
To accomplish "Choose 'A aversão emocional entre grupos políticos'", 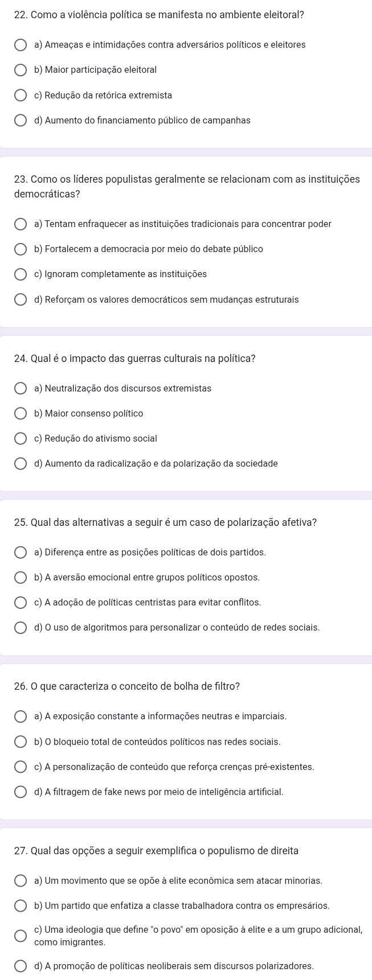I will (20, 578).
